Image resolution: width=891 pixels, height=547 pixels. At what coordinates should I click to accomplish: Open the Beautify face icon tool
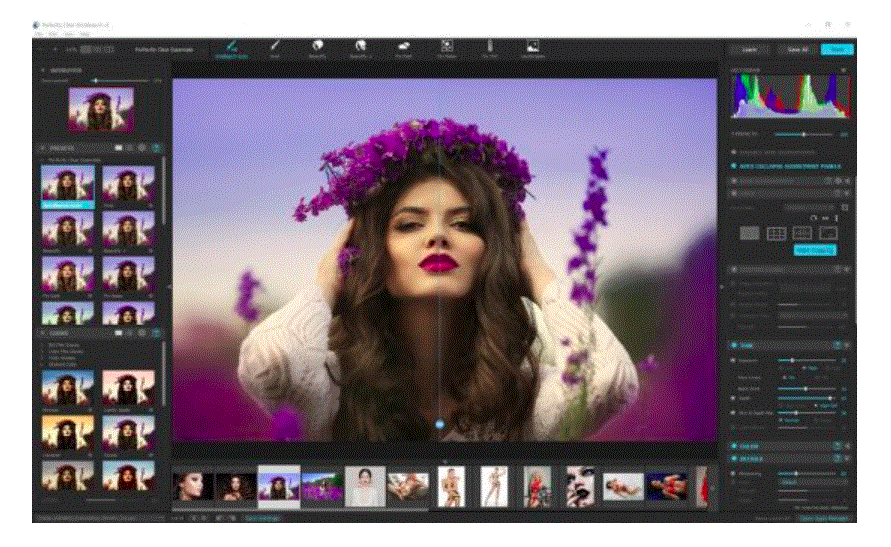pos(317,48)
